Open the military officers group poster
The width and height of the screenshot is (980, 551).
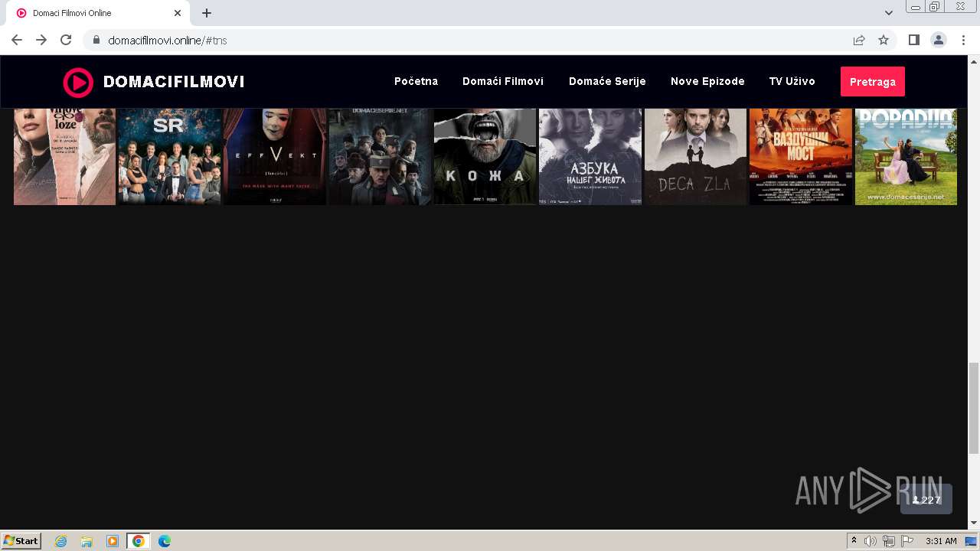pyautogui.click(x=380, y=156)
